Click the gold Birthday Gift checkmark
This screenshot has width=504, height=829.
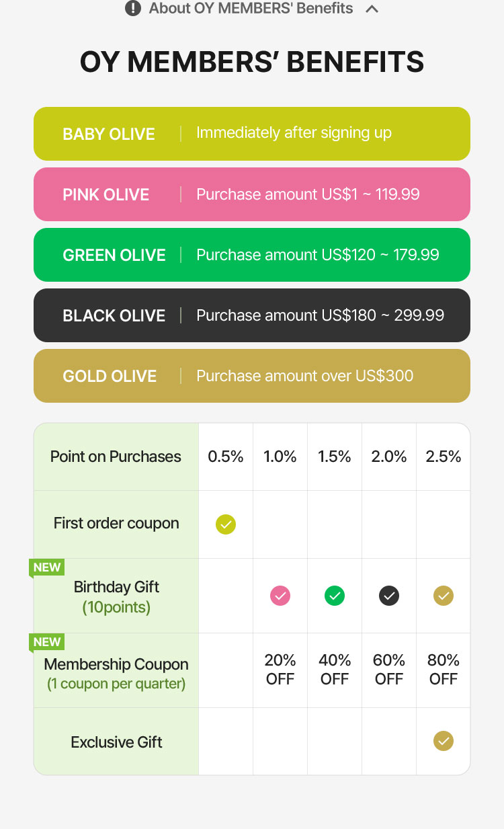(444, 596)
